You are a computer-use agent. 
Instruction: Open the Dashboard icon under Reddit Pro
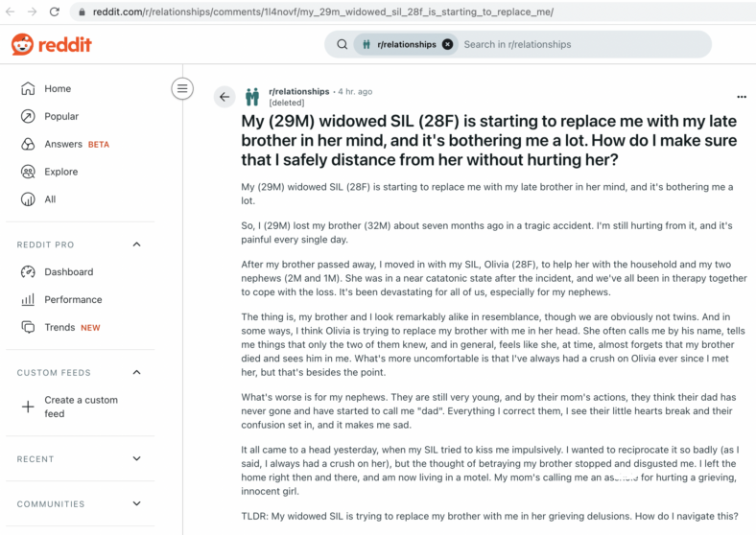[x=28, y=272]
